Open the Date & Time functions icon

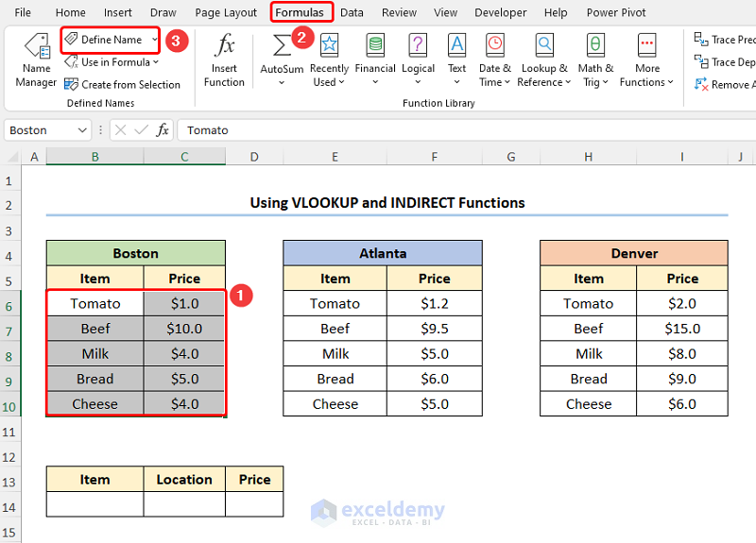[494, 45]
